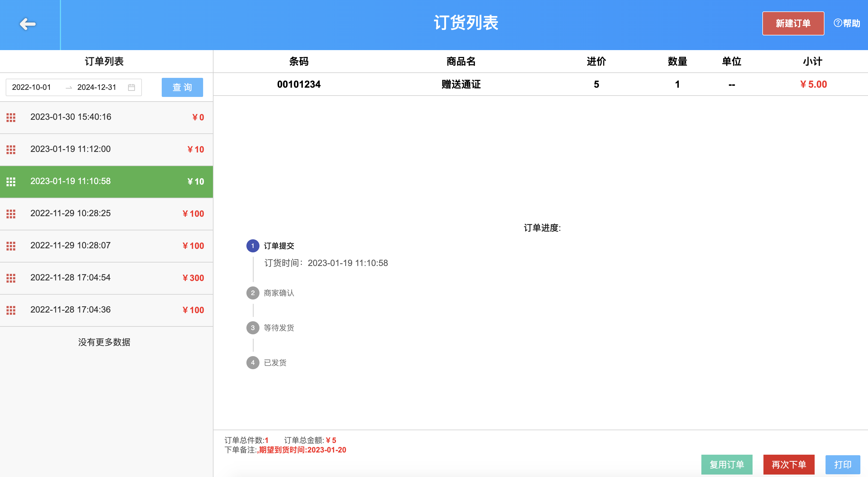Click the 再次下单 reorder button
868x477 pixels.
tap(789, 464)
